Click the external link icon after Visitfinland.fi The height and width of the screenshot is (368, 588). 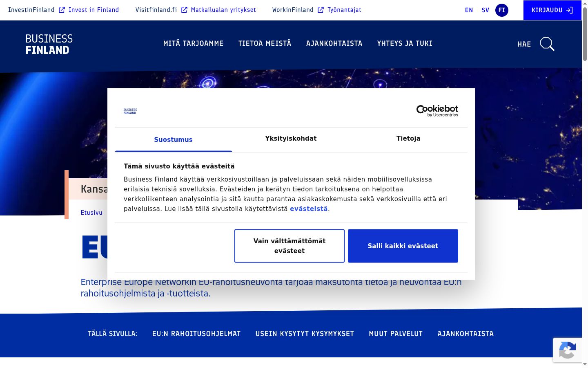(x=184, y=10)
